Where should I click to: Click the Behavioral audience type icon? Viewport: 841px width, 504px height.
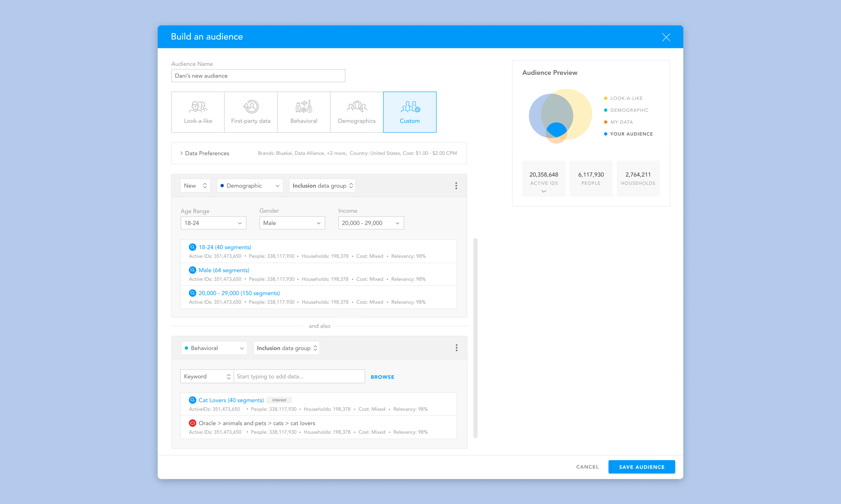(x=303, y=107)
